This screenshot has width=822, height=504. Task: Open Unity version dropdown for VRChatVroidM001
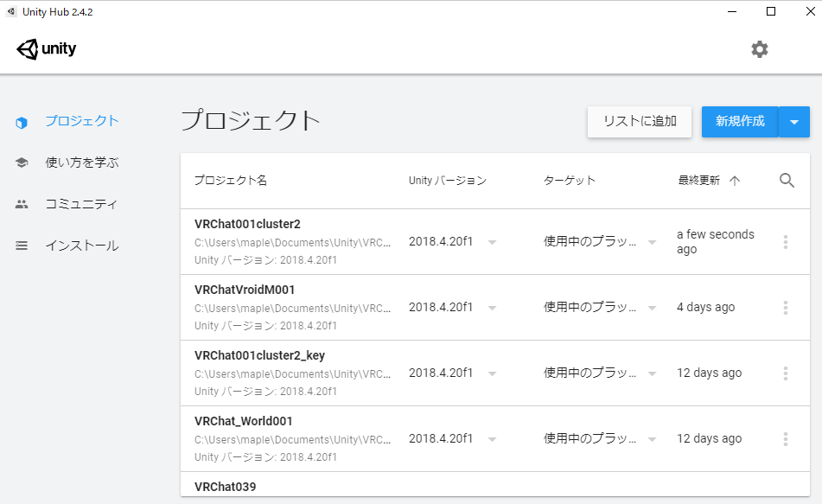[x=493, y=308]
